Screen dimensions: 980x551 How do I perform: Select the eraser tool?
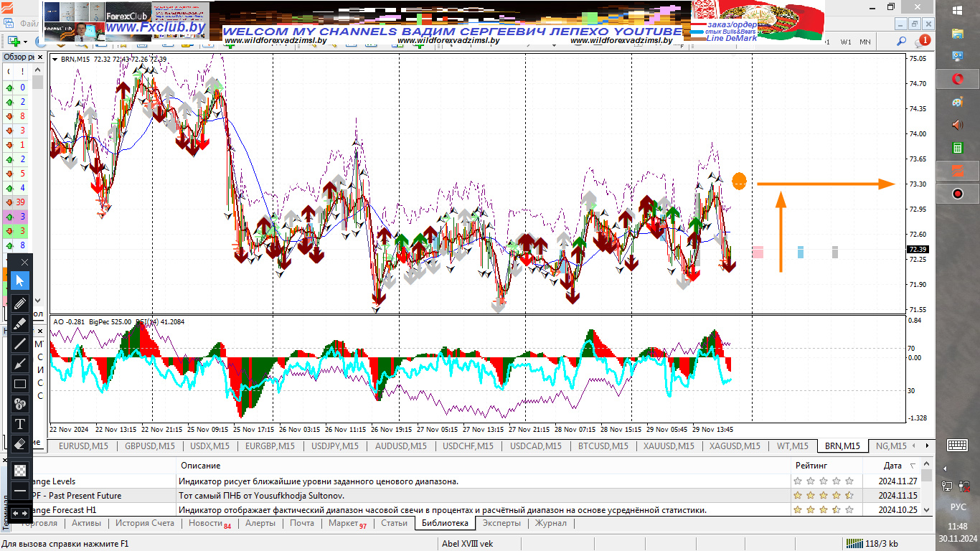coord(20,443)
